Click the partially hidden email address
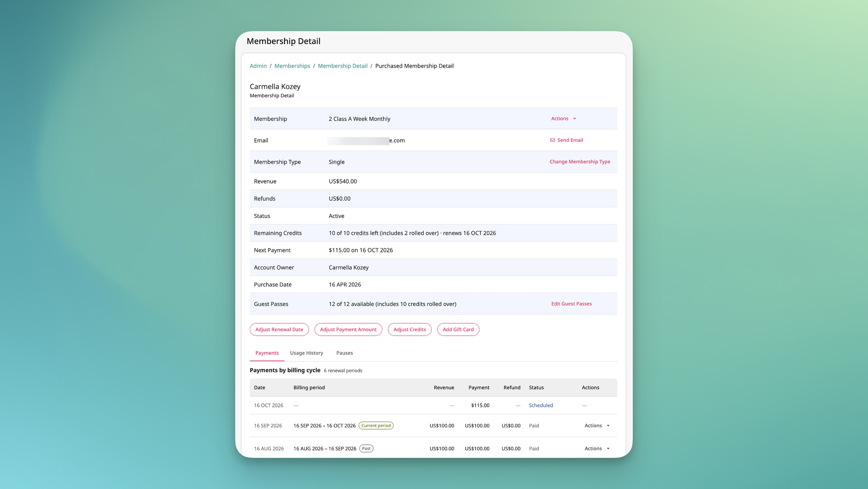This screenshot has width=868, height=489. [366, 140]
